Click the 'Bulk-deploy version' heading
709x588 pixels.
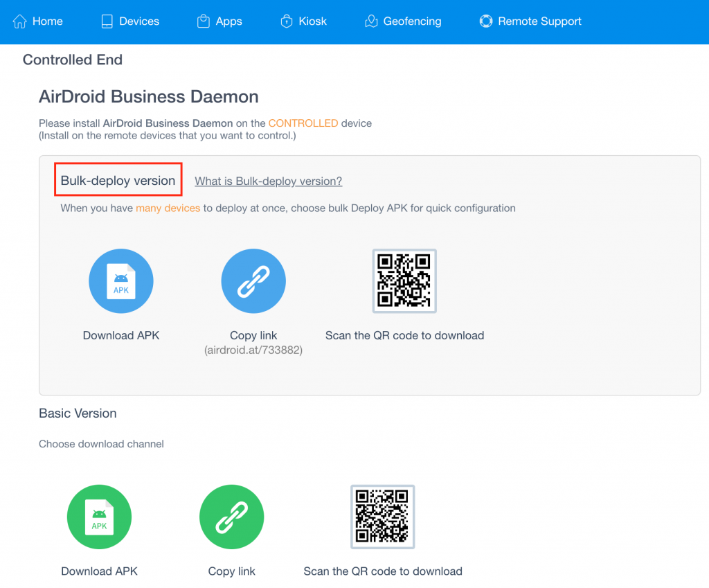[118, 181]
